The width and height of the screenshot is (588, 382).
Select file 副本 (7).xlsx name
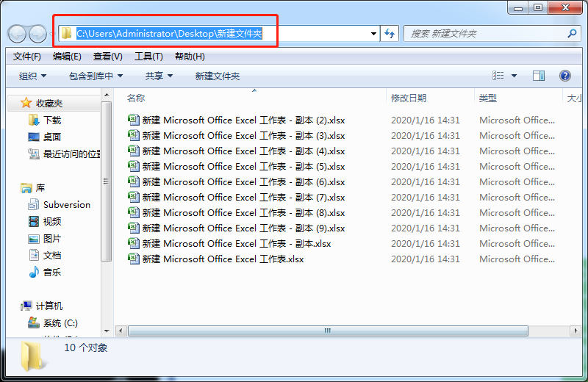coord(243,197)
